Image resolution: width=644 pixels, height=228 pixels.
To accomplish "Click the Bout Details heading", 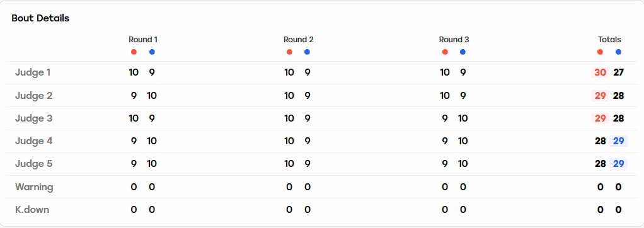I will pos(40,18).
